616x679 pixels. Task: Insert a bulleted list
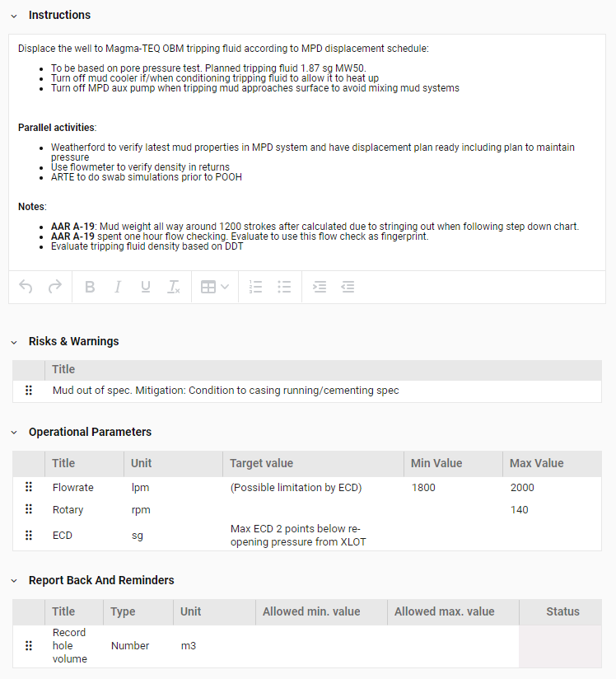tap(284, 287)
